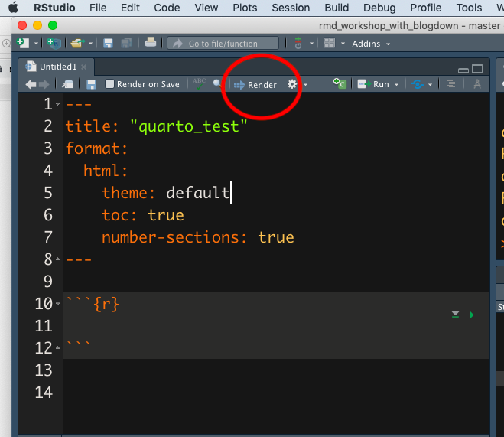Screen dimensions: 504x437
Task: Click the Create Project icon
Action: coord(54,43)
